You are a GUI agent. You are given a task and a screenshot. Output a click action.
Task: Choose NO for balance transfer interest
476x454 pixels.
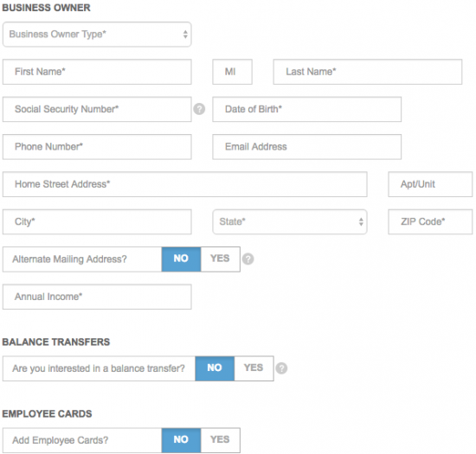coord(215,368)
